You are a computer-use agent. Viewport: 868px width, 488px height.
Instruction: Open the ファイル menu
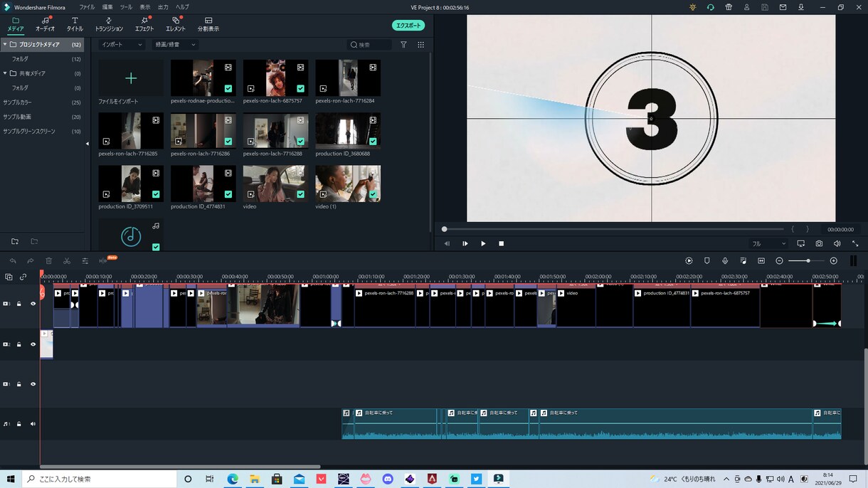(87, 7)
